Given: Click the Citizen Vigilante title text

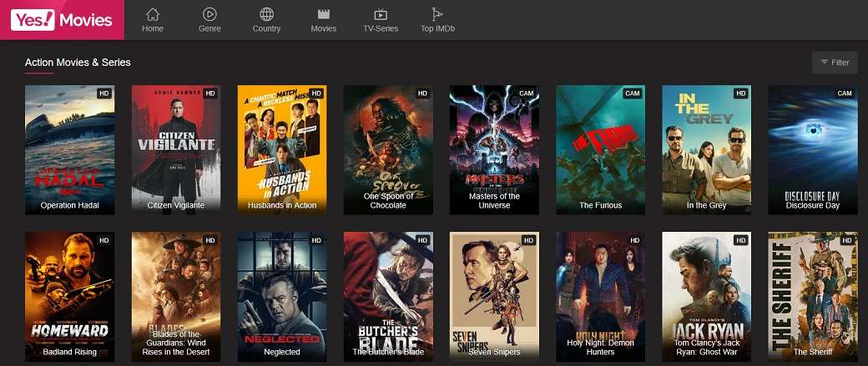Looking at the screenshot, I should 176,205.
